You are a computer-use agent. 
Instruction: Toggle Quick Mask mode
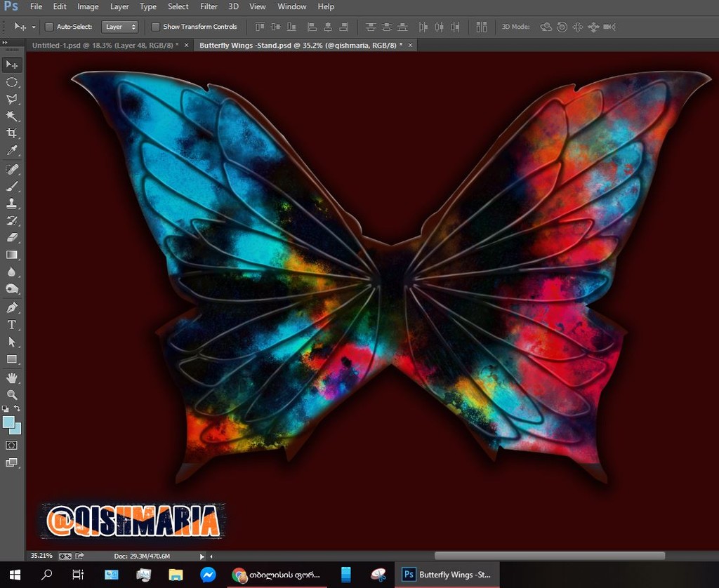click(12, 445)
